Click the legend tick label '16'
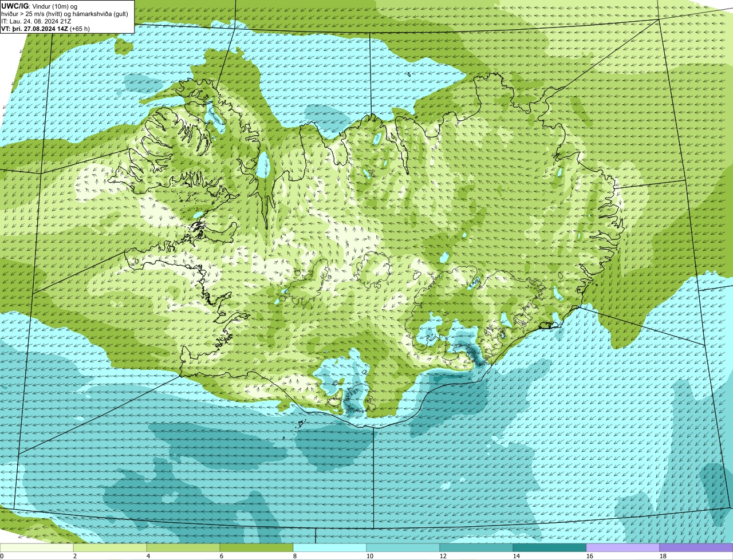Viewport: 733px width, 560px height. tap(590, 556)
